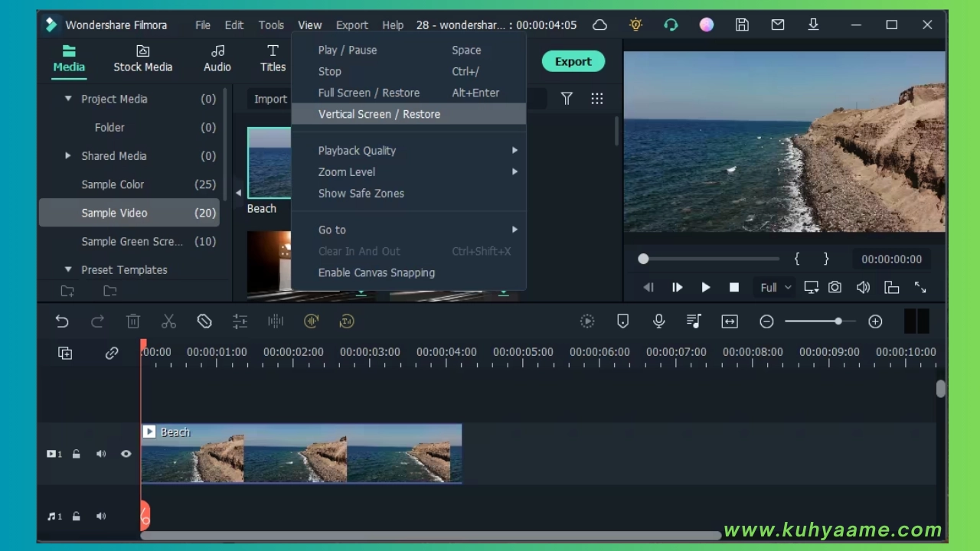Open tips via lightbulb icon

(x=635, y=24)
